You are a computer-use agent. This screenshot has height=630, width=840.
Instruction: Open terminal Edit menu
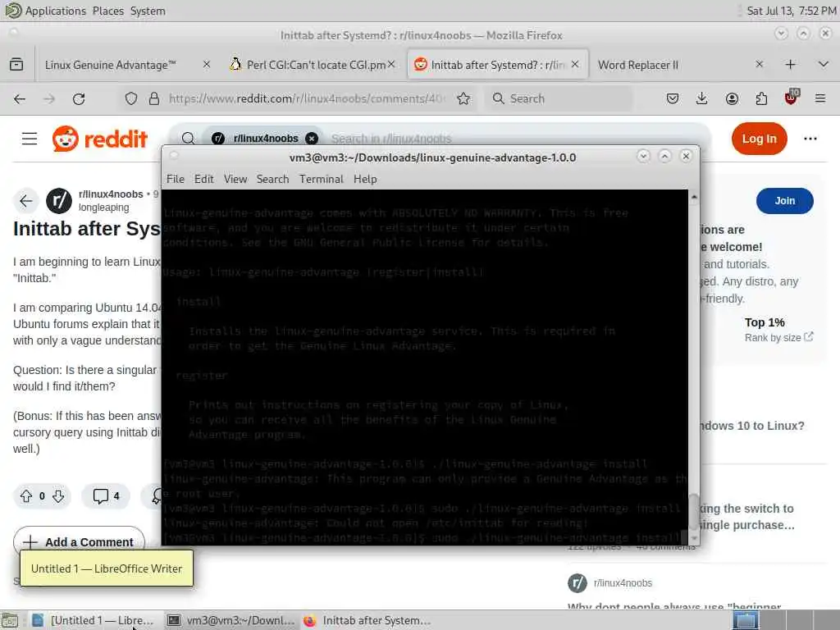coord(203,179)
